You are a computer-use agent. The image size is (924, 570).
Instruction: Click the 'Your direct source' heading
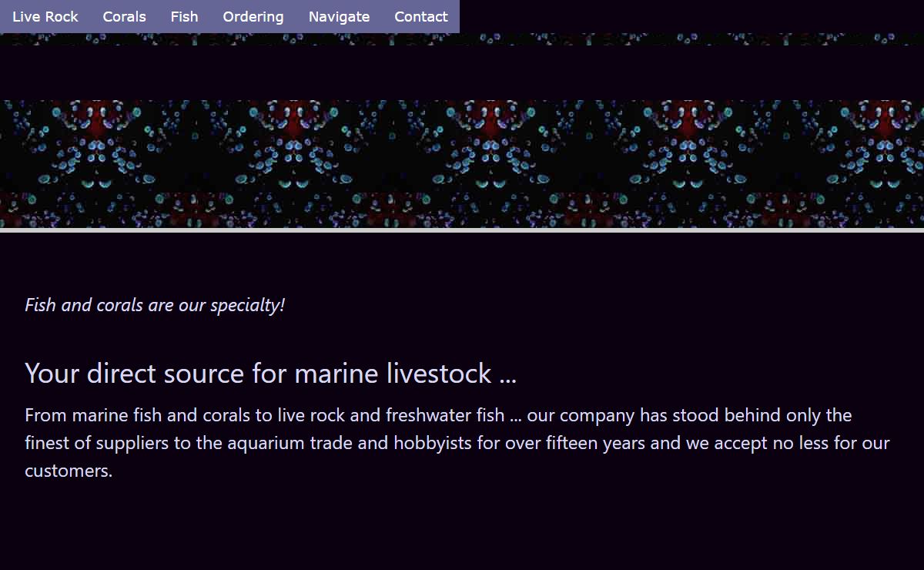[270, 374]
